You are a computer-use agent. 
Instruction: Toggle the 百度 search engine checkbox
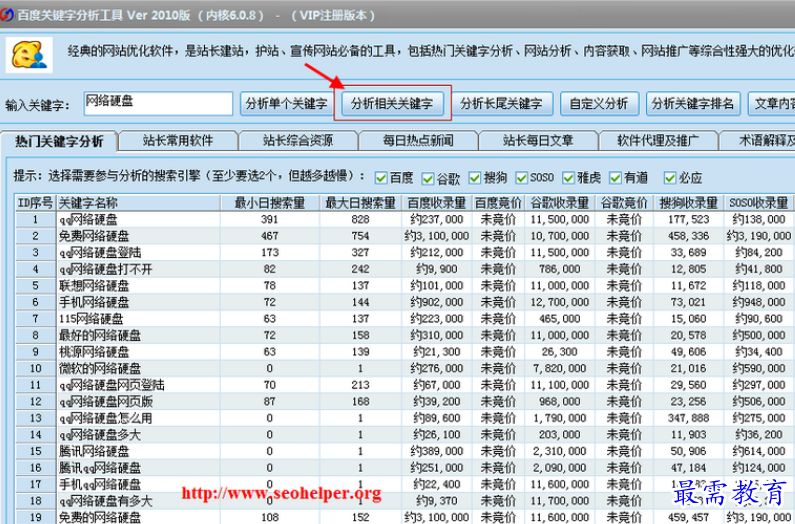(x=381, y=178)
